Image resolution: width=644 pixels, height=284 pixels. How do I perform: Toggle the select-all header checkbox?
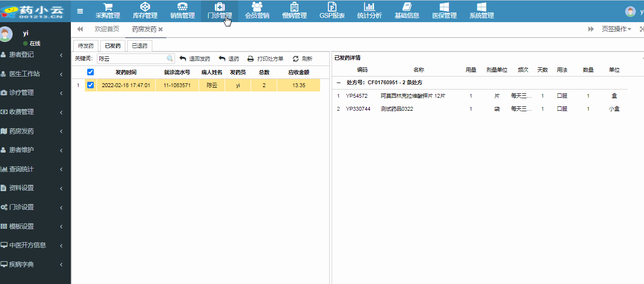click(90, 72)
